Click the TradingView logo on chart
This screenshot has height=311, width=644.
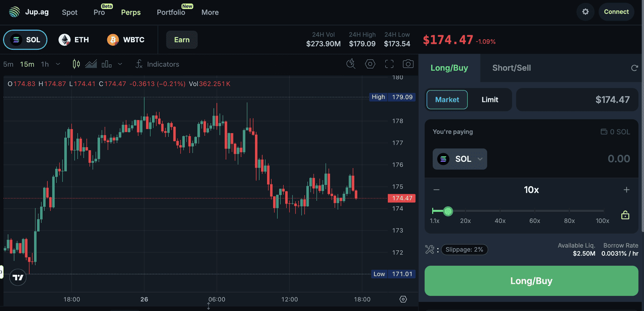tap(18, 277)
